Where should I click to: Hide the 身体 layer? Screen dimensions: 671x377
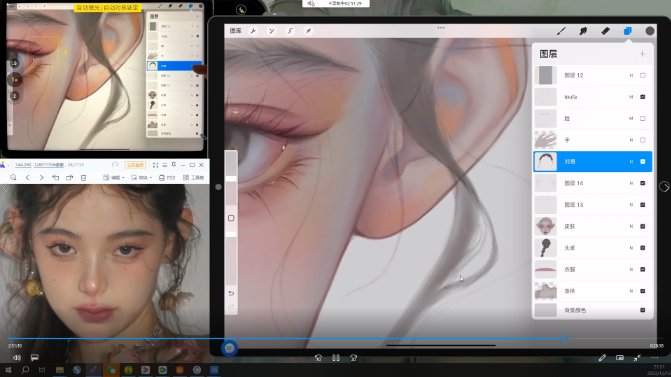coord(643,291)
